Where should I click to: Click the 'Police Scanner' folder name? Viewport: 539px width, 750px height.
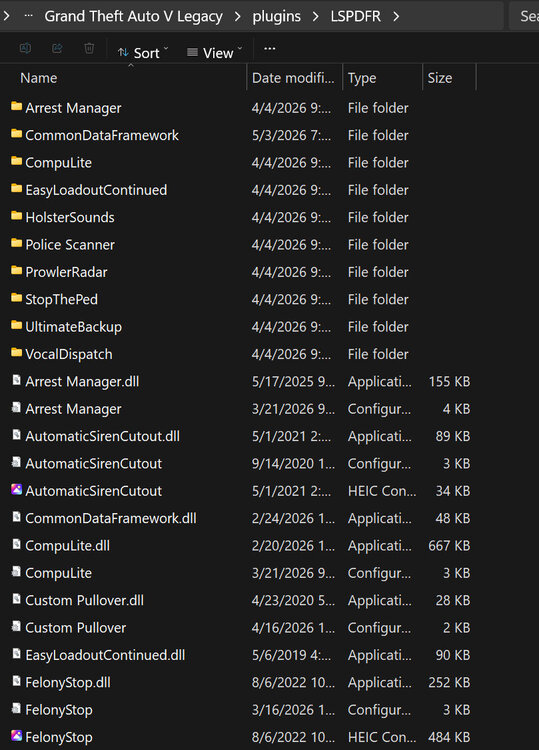click(x=70, y=244)
